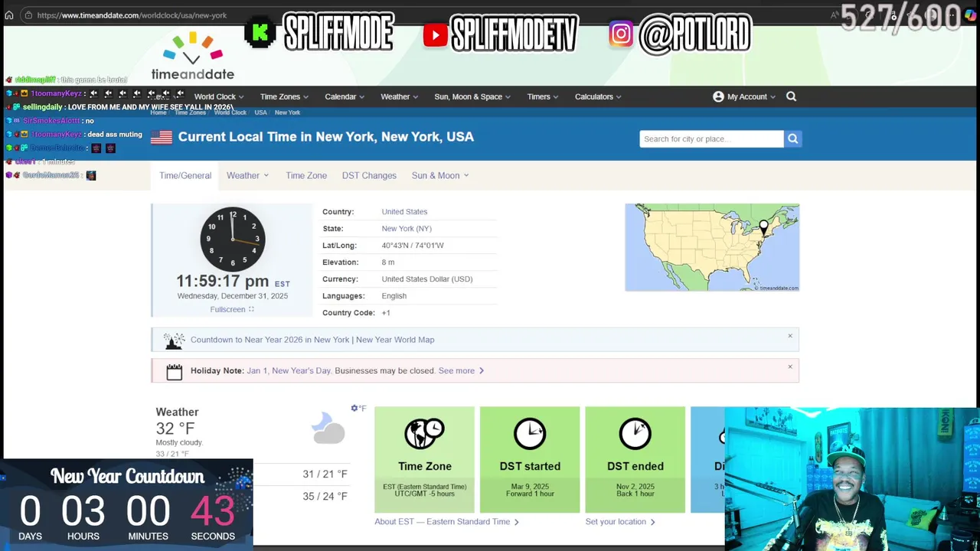The width and height of the screenshot is (980, 551).
Task: Click the United States Dollar (USD) value
Action: point(427,279)
